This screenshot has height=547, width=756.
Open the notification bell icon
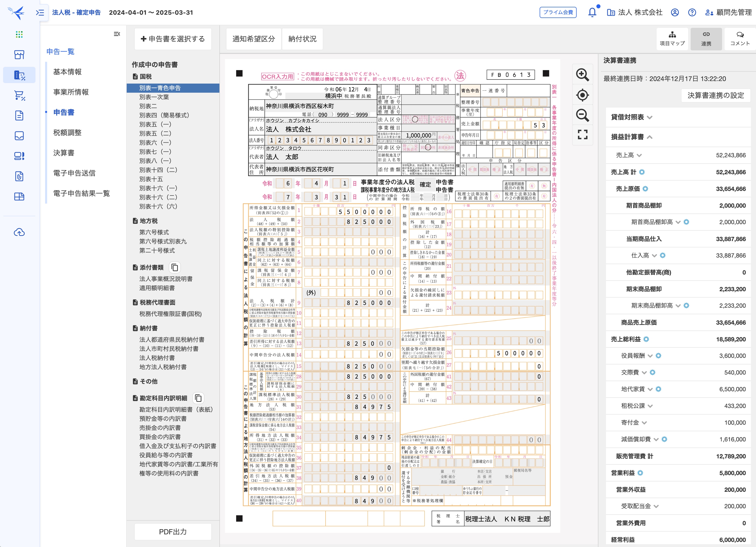point(592,13)
